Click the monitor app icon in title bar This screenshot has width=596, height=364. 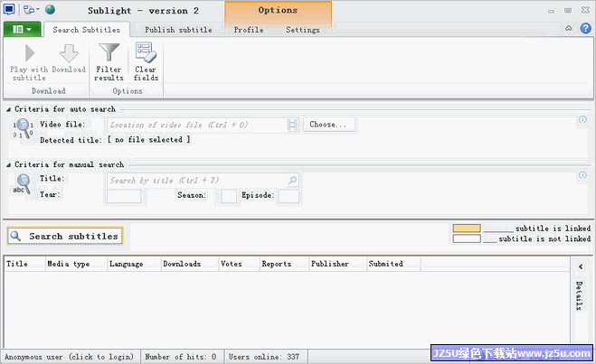click(x=9, y=10)
